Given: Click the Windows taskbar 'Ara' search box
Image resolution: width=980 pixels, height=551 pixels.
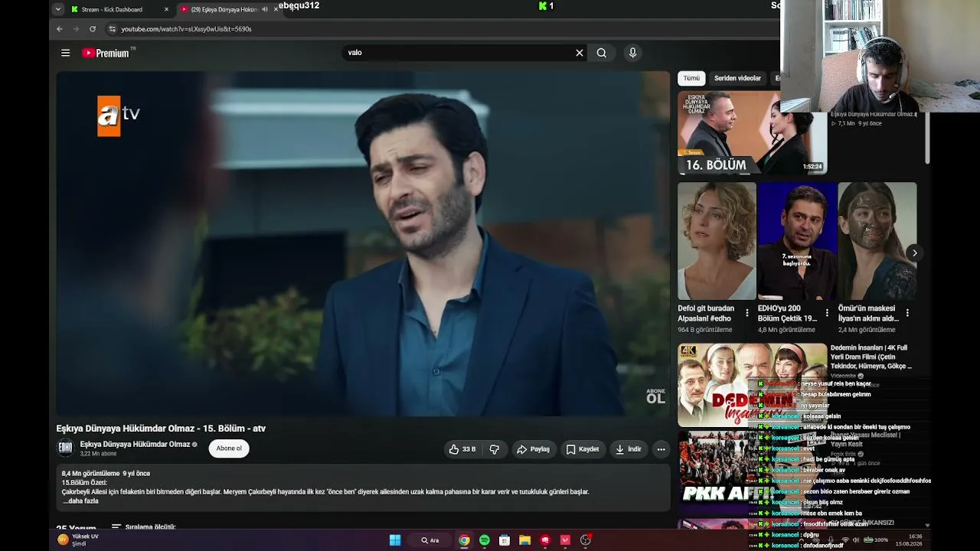Looking at the screenshot, I should tap(430, 540).
